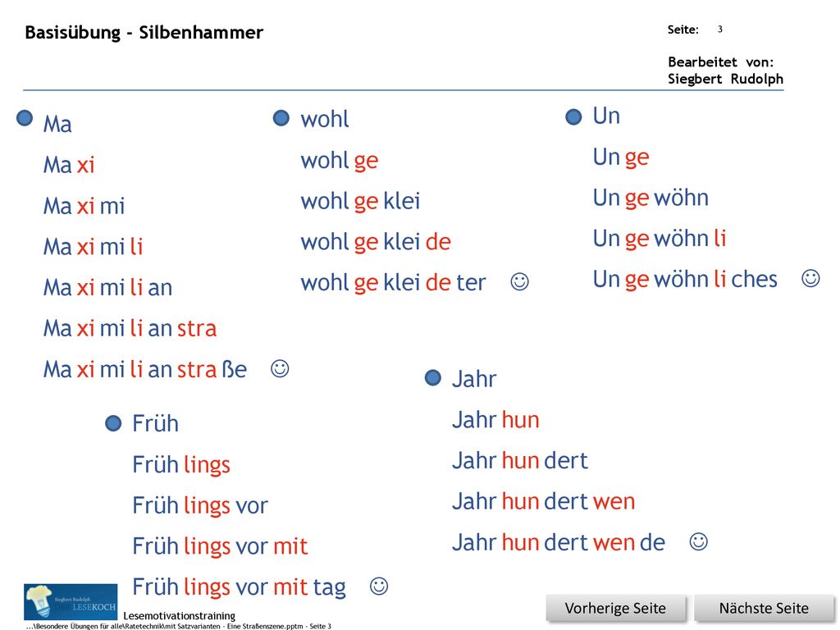The height and width of the screenshot is (630, 840).
Task: Click the blue bullet beside wohl
Action: (281, 118)
